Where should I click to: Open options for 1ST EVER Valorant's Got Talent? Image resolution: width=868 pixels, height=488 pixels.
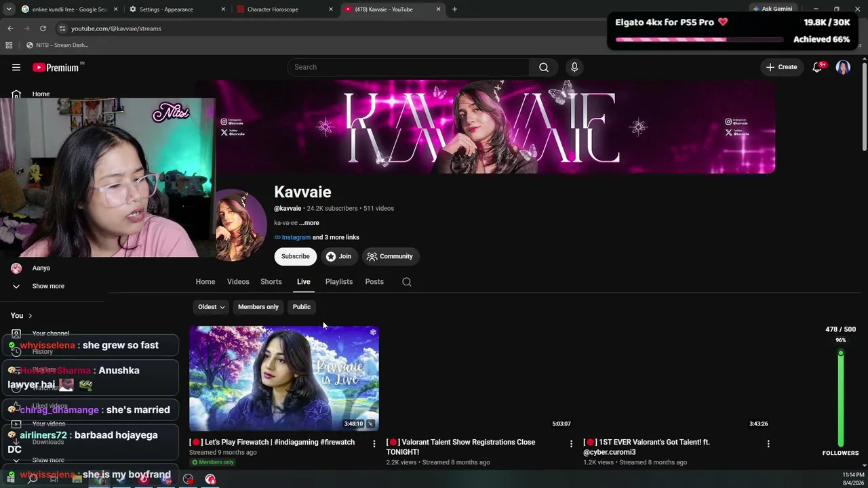pos(768,443)
